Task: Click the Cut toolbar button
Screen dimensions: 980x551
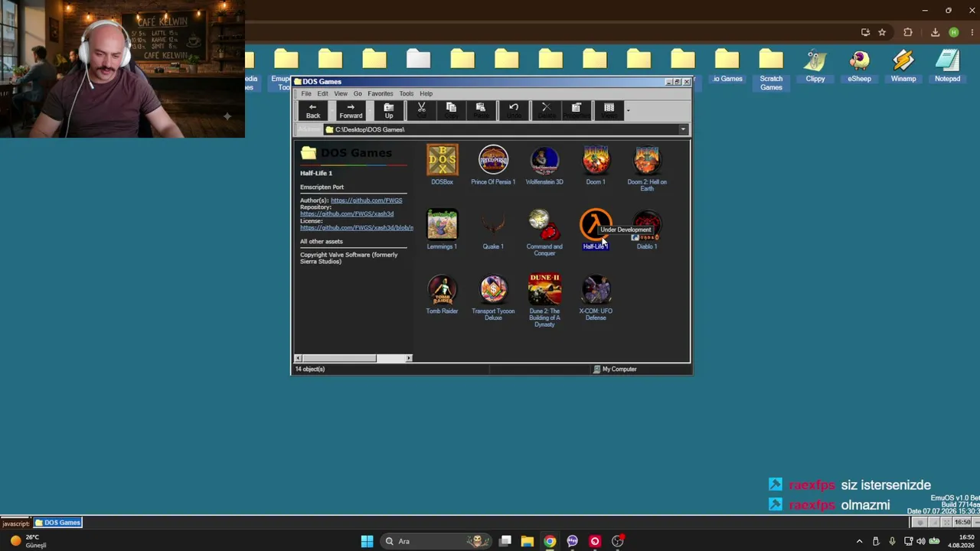Action: tap(421, 110)
